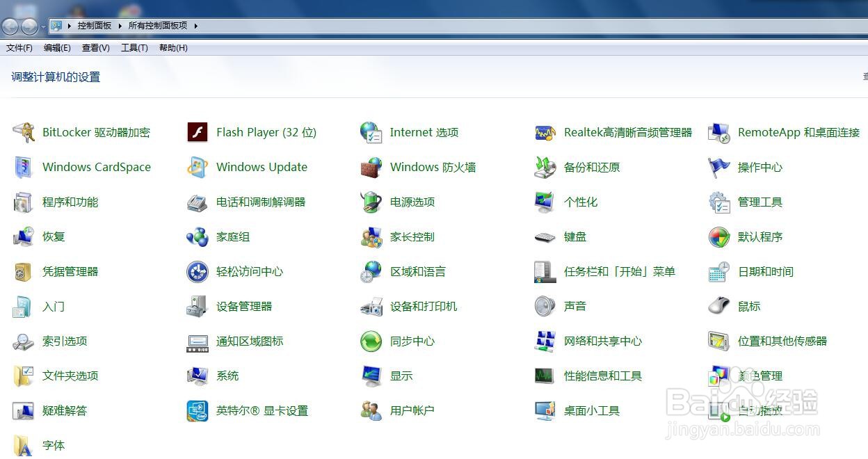868x459 pixels.
Task: Click the 控制面板 breadcrumb segment
Action: click(95, 26)
